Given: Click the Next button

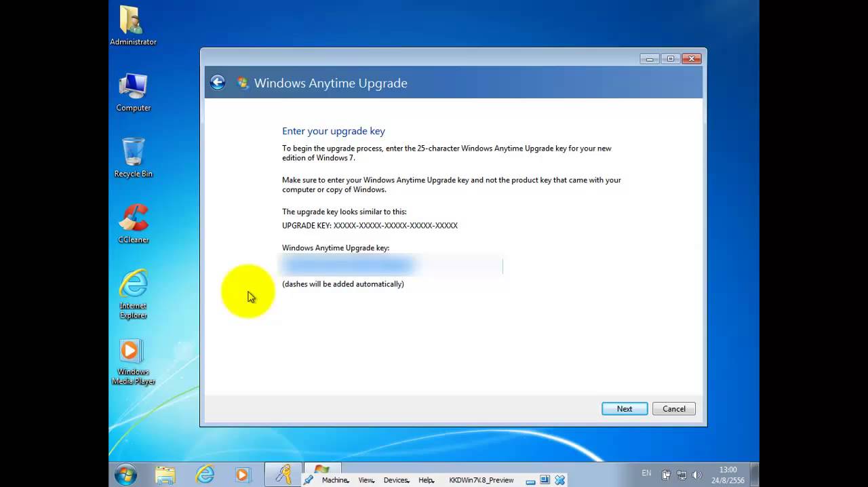Looking at the screenshot, I should [625, 409].
